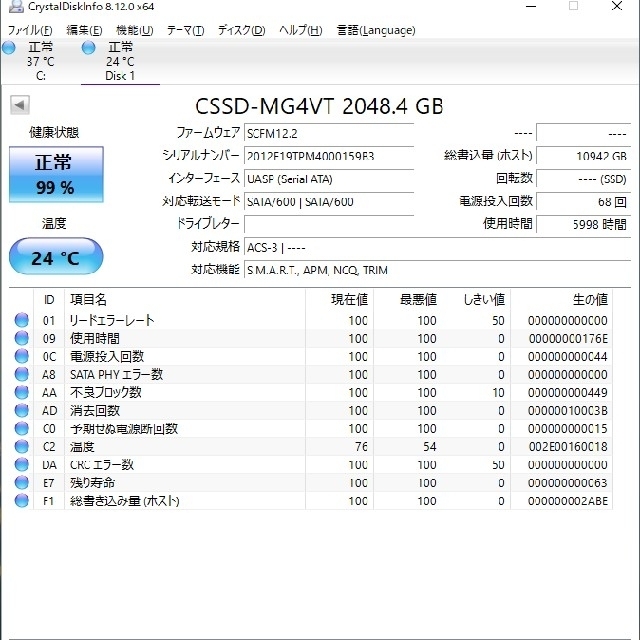Click current value 76 in temperature row

(x=361, y=447)
